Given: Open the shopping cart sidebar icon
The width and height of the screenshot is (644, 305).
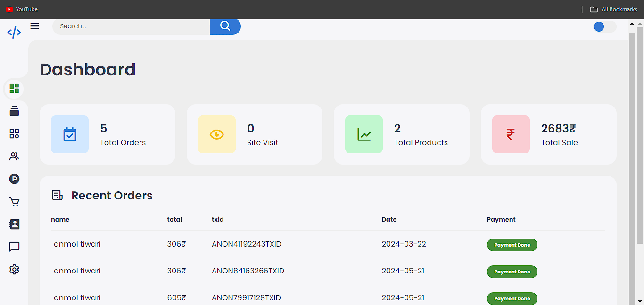Looking at the screenshot, I should point(14,202).
